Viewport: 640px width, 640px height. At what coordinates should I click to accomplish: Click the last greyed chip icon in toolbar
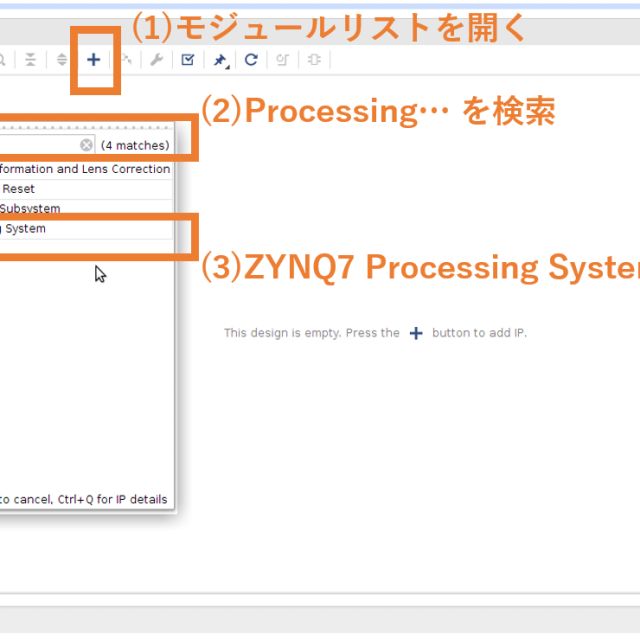pyautogui.click(x=314, y=60)
